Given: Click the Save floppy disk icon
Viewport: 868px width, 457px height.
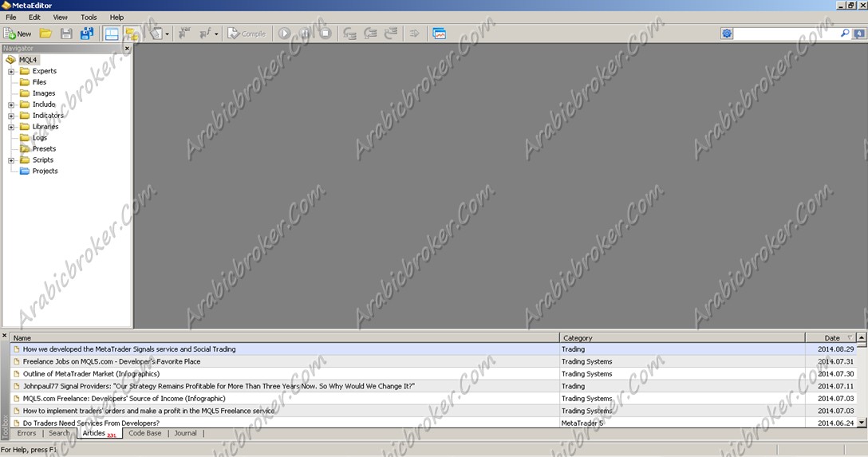Looking at the screenshot, I should coord(66,33).
